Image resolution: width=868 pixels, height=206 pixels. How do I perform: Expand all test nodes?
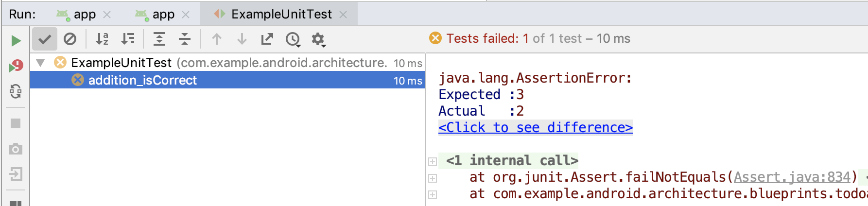159,39
